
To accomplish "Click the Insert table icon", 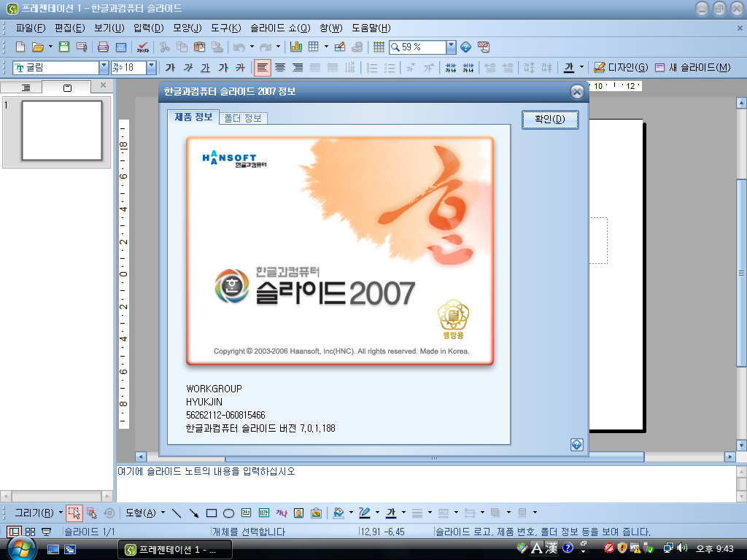I will (314, 47).
